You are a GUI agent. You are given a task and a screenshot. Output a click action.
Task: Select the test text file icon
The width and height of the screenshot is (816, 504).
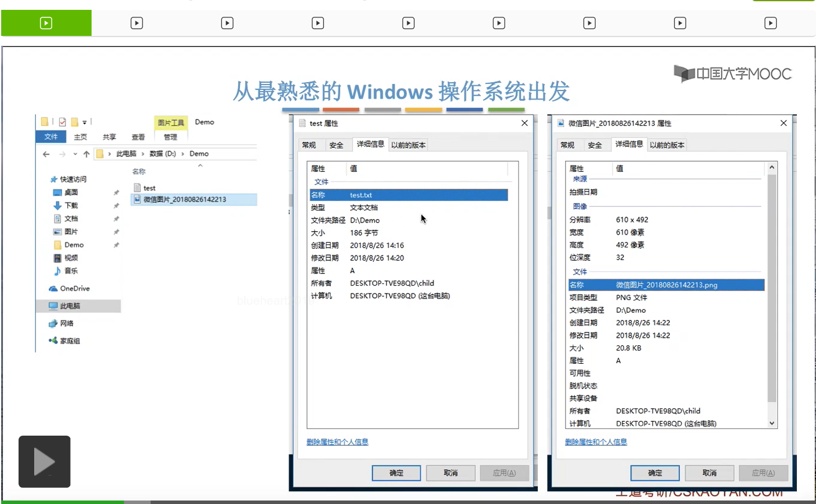point(137,188)
